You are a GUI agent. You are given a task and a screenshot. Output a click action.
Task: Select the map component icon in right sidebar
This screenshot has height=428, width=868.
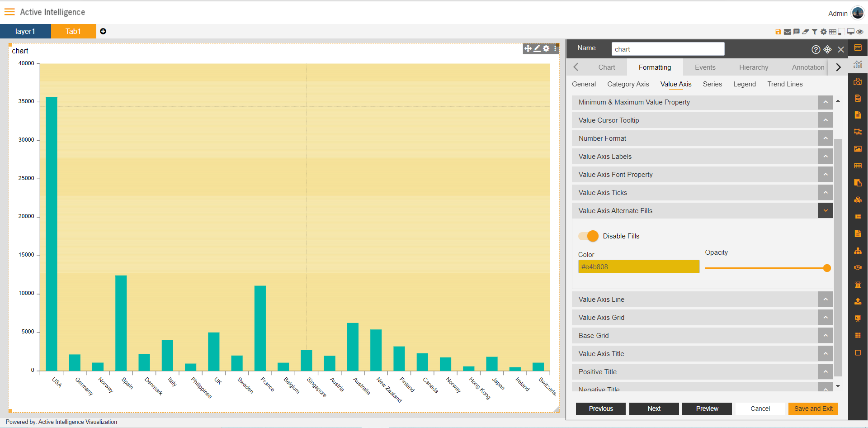pyautogui.click(x=858, y=81)
